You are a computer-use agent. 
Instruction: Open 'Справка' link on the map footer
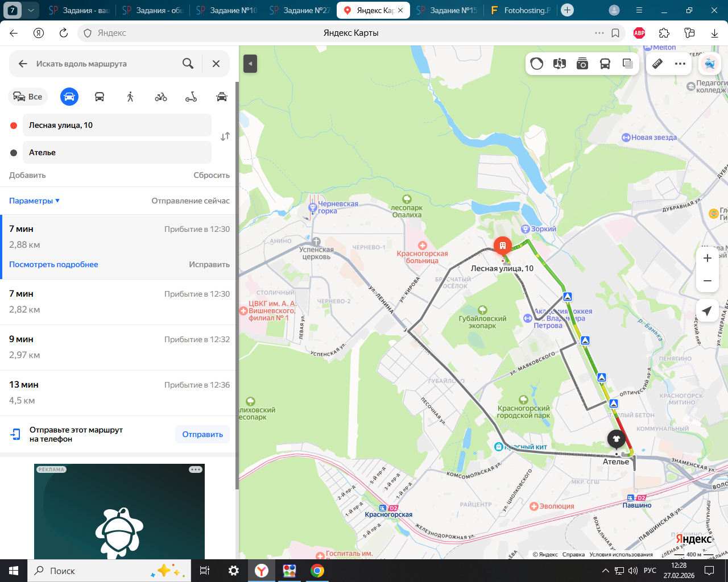click(x=573, y=555)
